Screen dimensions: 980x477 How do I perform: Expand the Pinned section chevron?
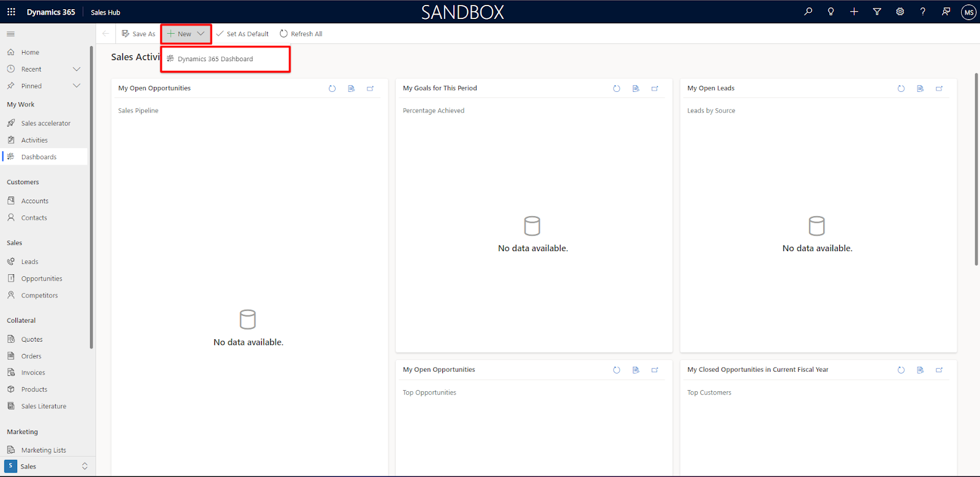(77, 86)
